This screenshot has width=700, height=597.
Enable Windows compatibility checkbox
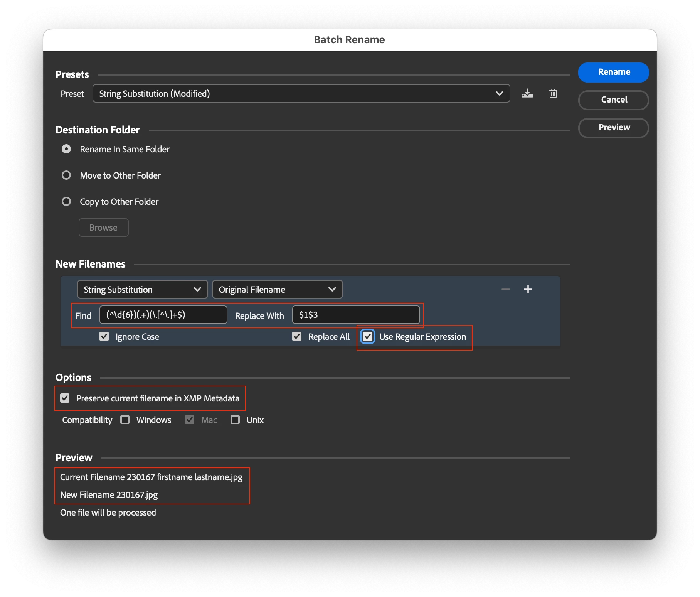(125, 420)
